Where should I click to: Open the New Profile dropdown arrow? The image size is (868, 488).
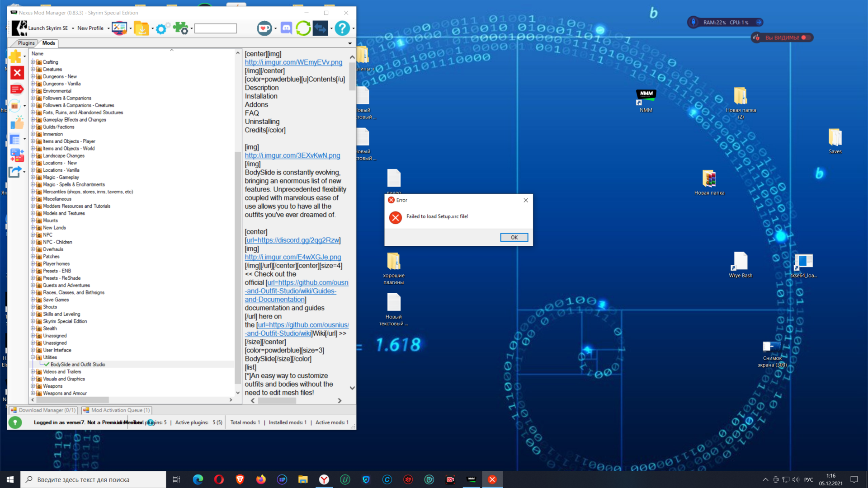[108, 28]
